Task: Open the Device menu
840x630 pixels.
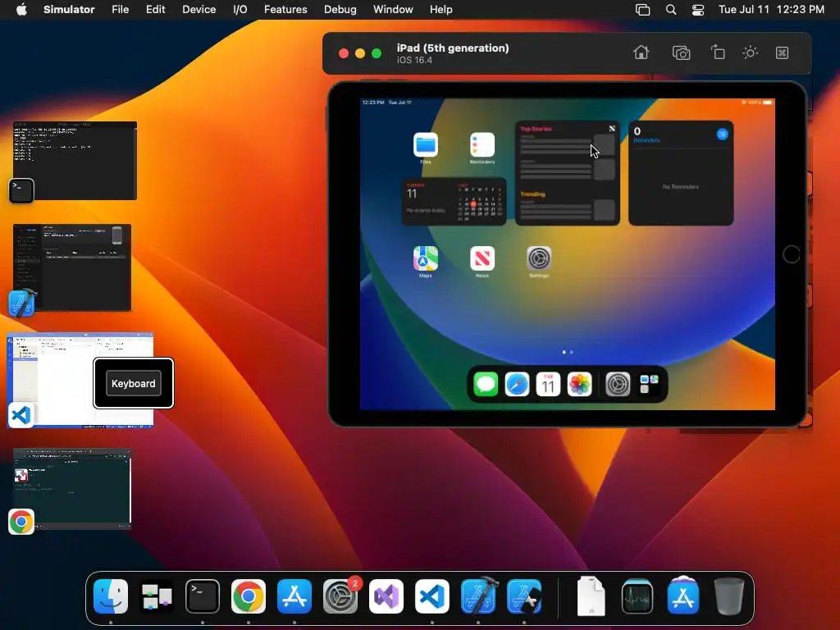Action: 199,9
